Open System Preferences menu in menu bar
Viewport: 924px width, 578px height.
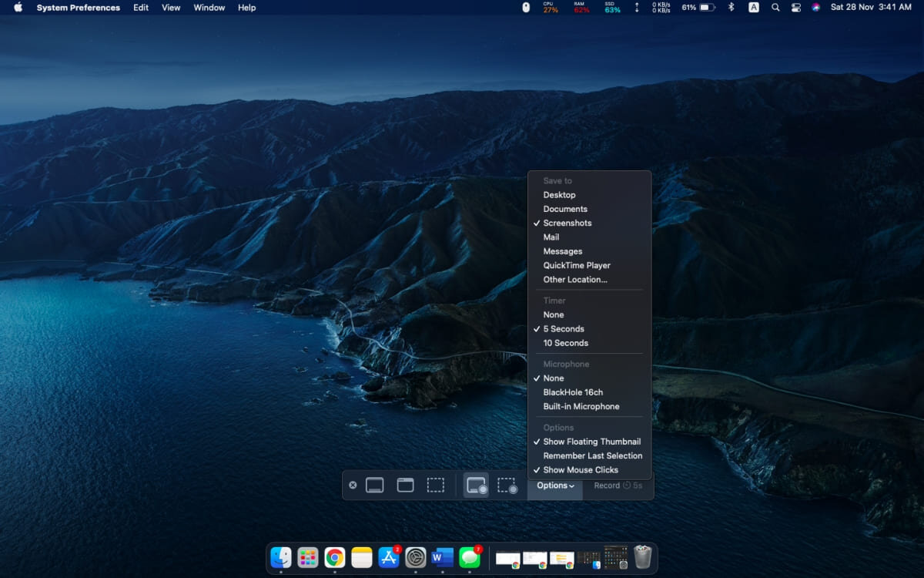tap(79, 8)
